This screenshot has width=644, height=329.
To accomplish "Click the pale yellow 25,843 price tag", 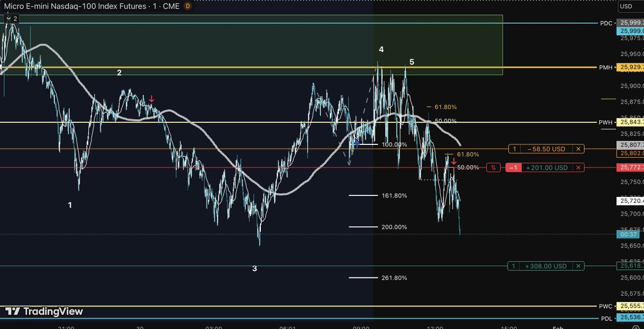I will (630, 122).
